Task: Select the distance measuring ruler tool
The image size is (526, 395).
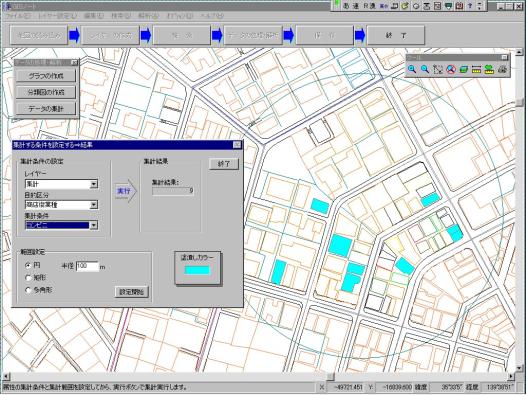Action: click(476, 69)
